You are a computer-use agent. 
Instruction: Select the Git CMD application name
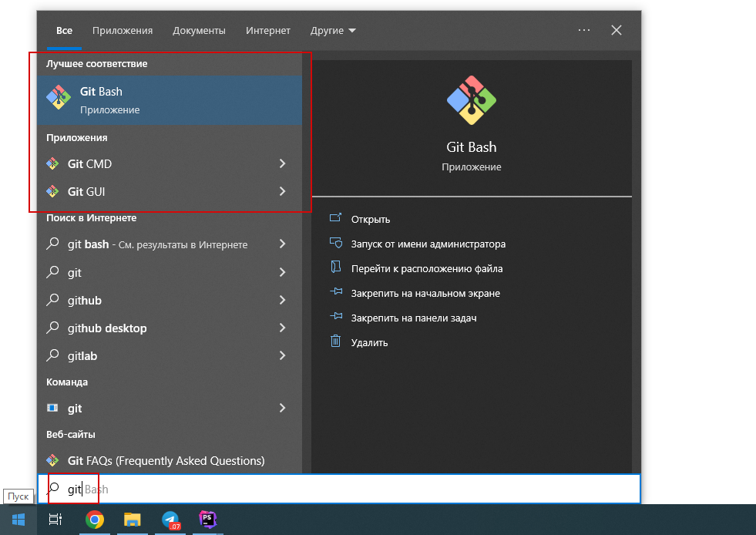(89, 164)
